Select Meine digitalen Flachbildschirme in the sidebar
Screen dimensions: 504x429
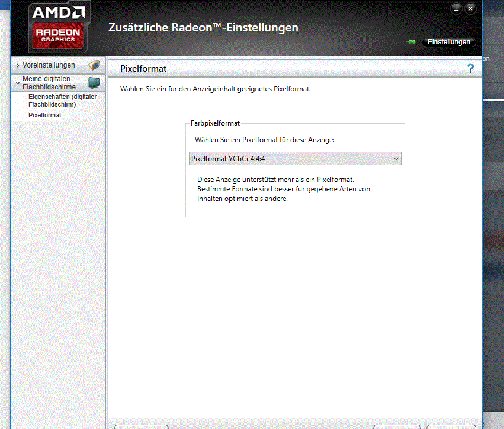coord(49,82)
